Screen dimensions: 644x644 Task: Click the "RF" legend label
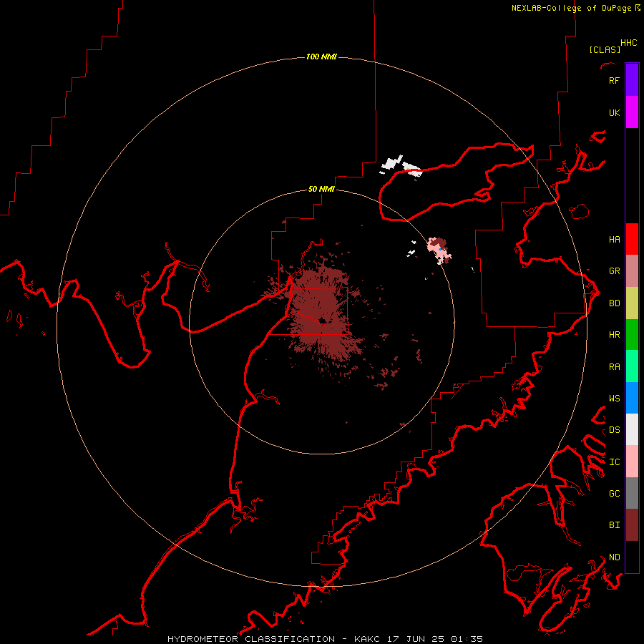coord(614,80)
